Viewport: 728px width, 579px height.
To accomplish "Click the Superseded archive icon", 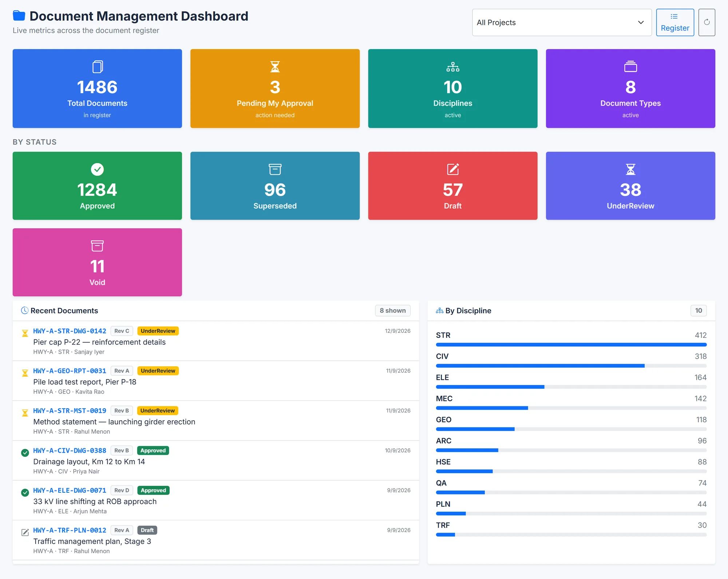I will (275, 169).
